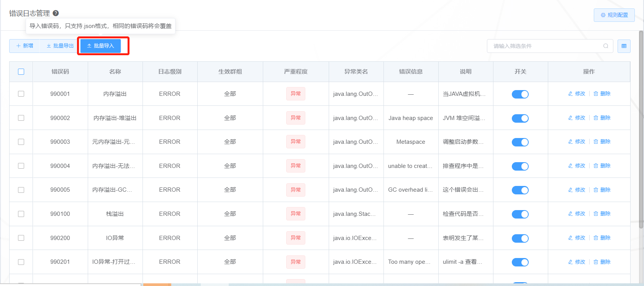This screenshot has width=644, height=286.
Task: Check the row 990100 checkbox
Action: 21,214
